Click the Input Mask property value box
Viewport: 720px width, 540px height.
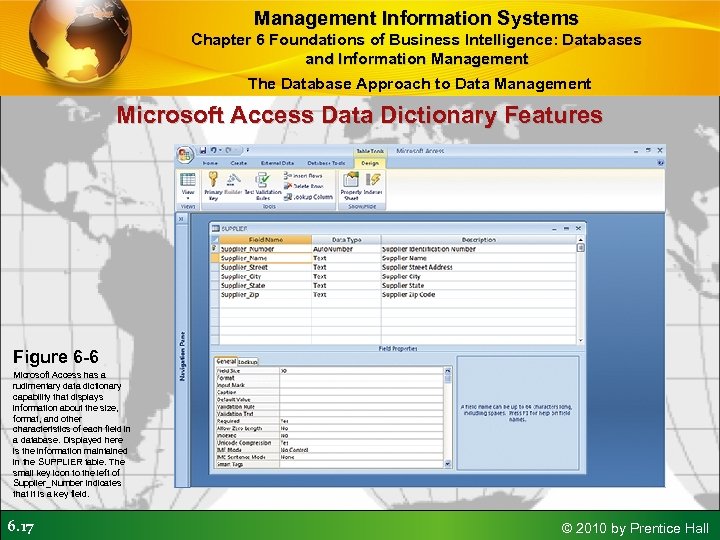point(361,385)
